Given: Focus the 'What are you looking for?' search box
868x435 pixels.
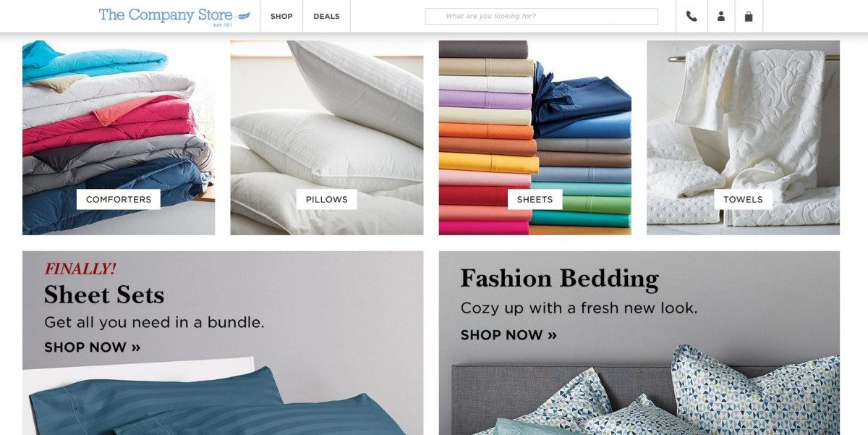Looking at the screenshot, I should click(541, 16).
